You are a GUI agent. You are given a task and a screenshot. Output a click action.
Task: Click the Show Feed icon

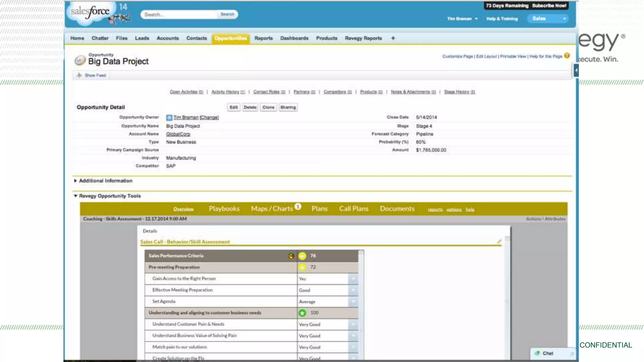(79, 75)
